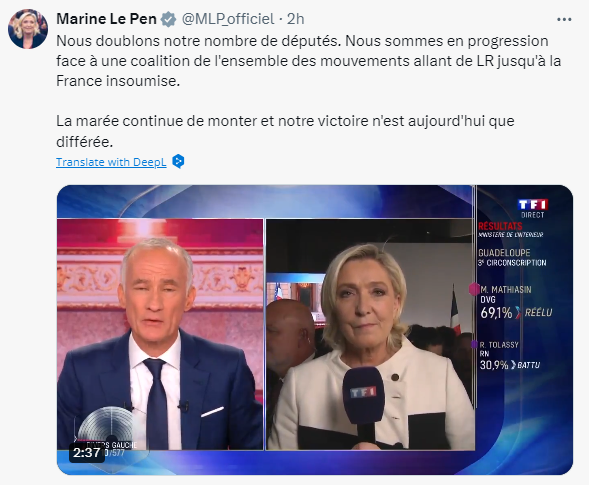Click the 69,1% Réélu result line

tap(516, 313)
